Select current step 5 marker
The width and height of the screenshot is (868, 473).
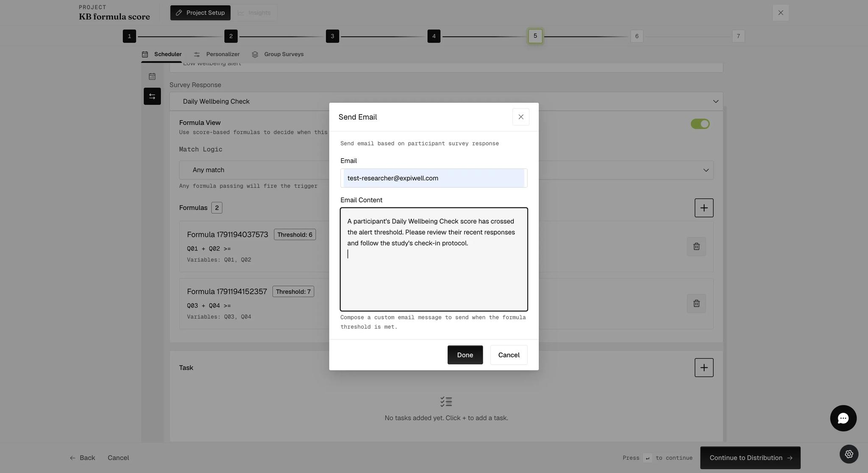pos(535,36)
